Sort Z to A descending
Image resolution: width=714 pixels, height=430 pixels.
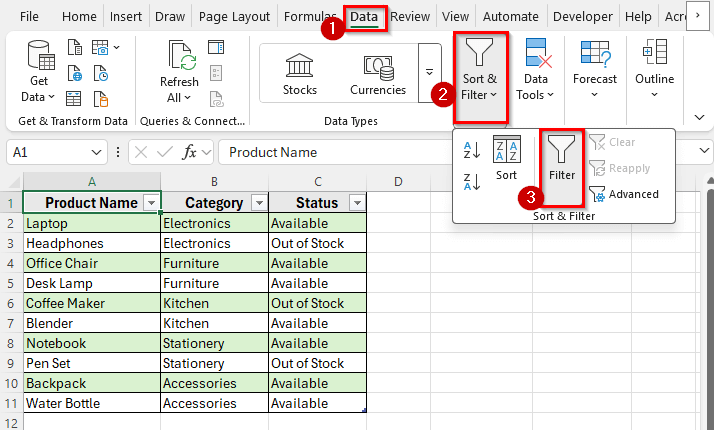click(472, 182)
